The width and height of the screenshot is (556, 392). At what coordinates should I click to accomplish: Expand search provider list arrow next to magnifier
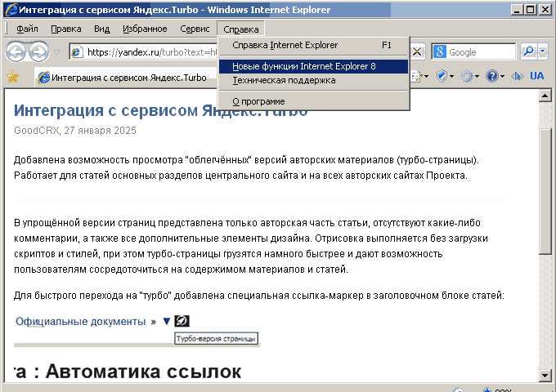click(x=543, y=51)
